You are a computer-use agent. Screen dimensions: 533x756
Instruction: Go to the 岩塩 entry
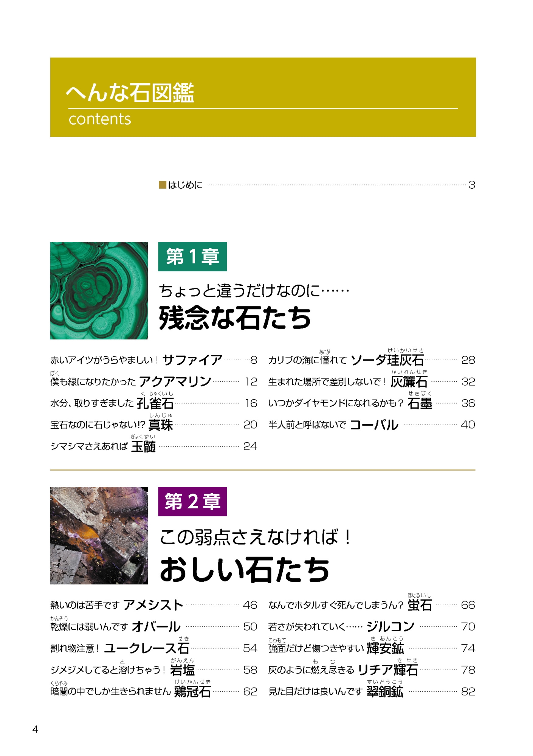(154, 668)
